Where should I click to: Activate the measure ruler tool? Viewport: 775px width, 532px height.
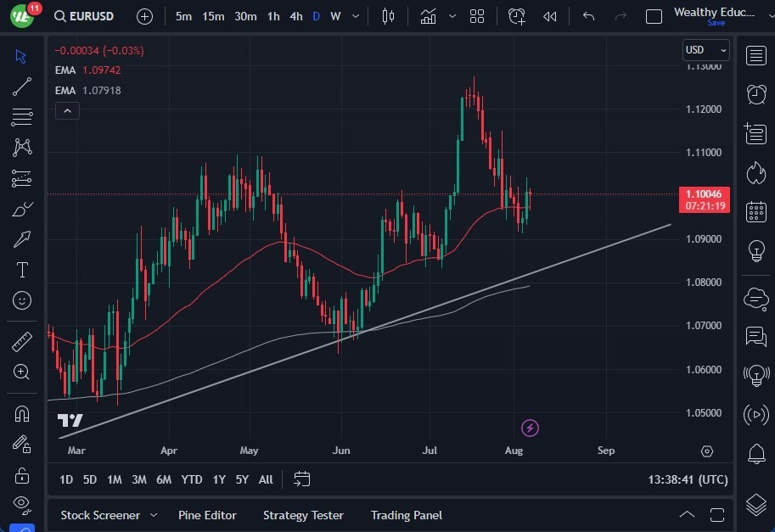click(x=21, y=341)
